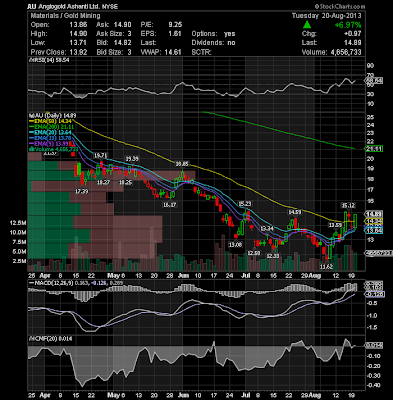Click the 14.59 price peak annotation
This screenshot has width=393, height=400.
coord(295,212)
